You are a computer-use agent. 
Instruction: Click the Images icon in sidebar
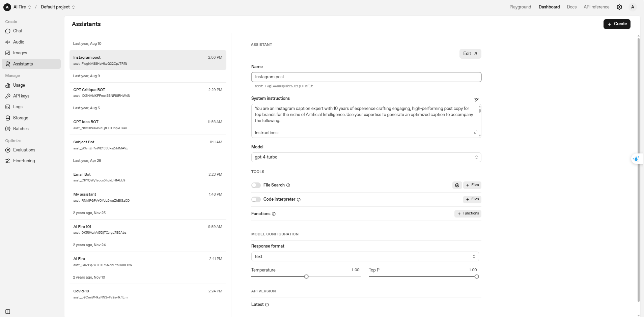(x=8, y=53)
